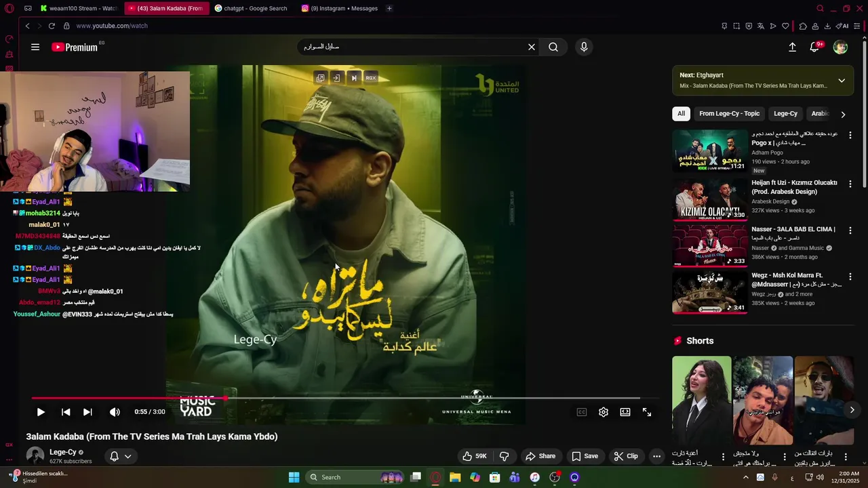Switch to weaam100 Stream browser tab
868x488 pixels.
78,8
